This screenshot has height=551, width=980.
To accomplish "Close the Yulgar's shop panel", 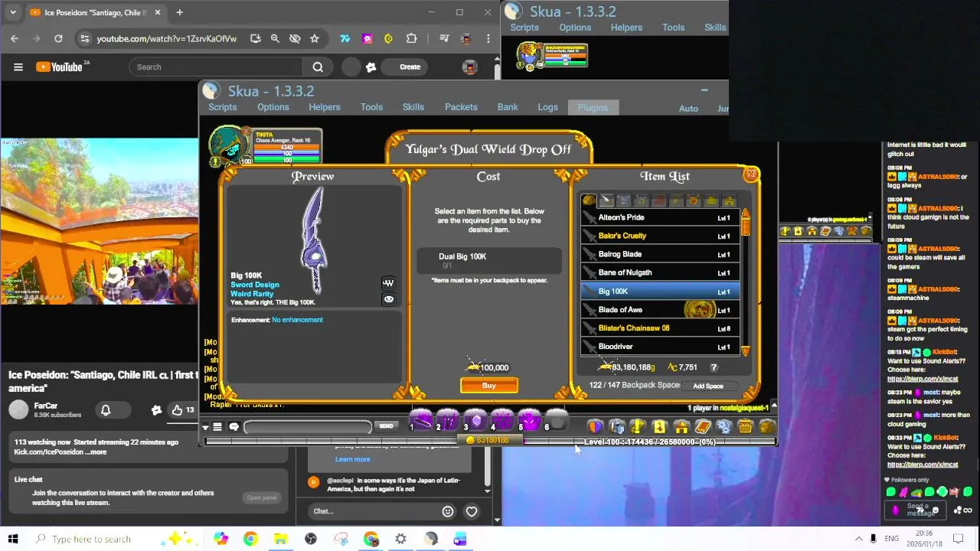I will point(751,174).
